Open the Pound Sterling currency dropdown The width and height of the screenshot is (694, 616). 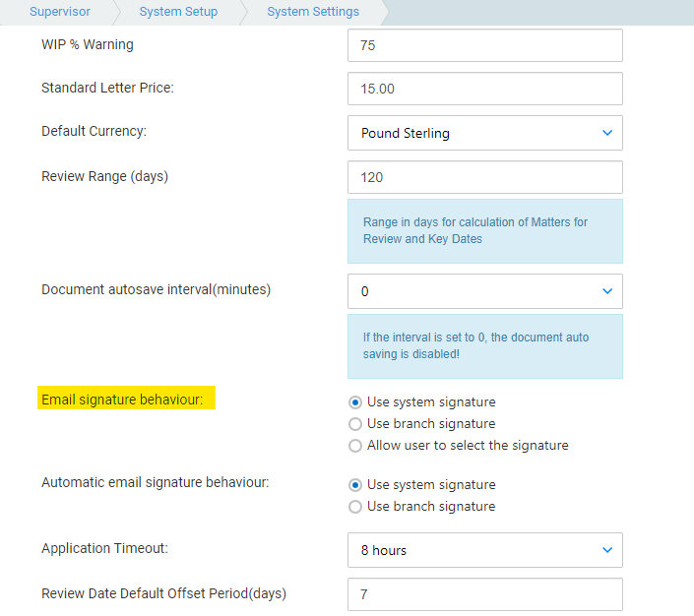click(485, 133)
